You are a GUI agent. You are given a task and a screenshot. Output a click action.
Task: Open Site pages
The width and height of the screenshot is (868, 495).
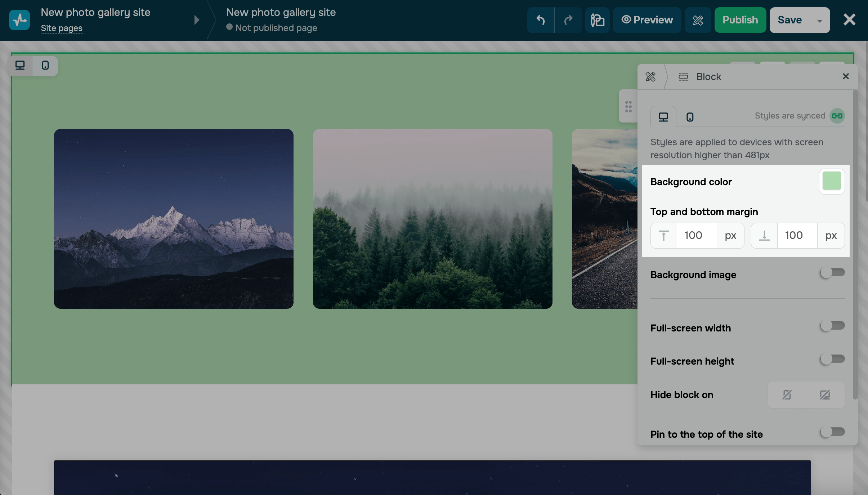[61, 28]
